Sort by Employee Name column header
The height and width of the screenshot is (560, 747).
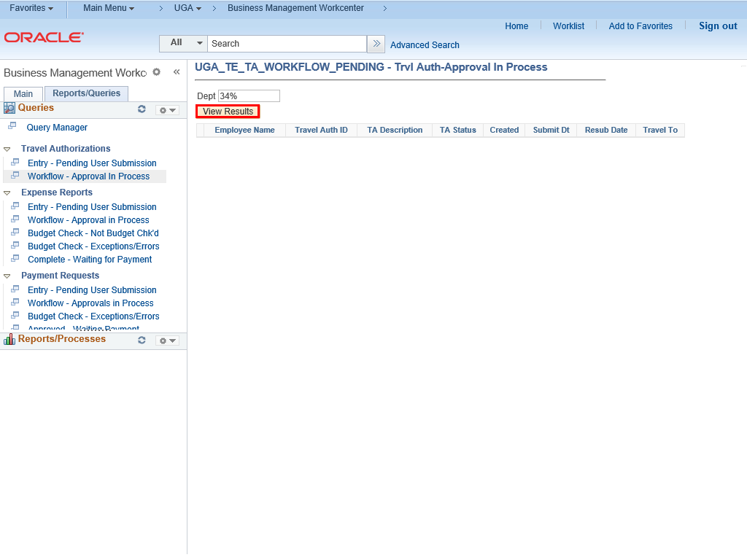244,131
